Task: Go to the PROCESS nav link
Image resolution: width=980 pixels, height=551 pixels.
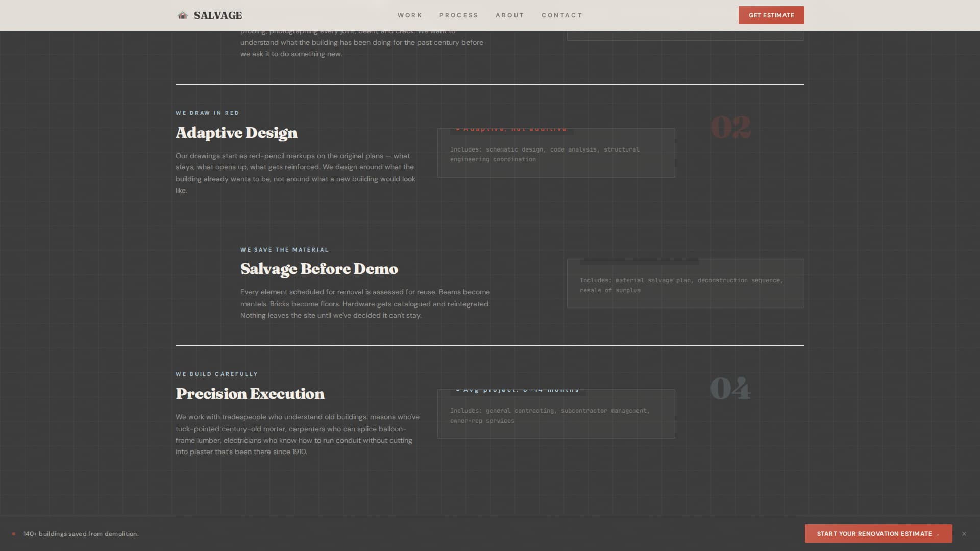Action: (x=458, y=15)
